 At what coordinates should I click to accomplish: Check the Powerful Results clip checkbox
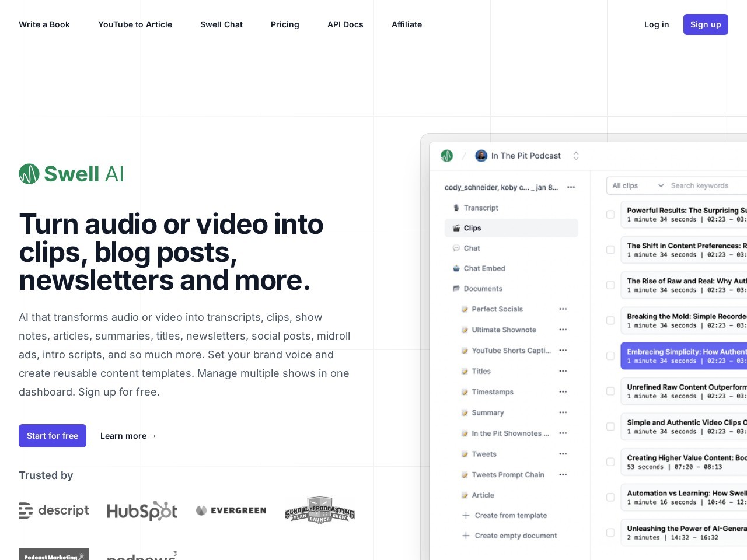(610, 215)
